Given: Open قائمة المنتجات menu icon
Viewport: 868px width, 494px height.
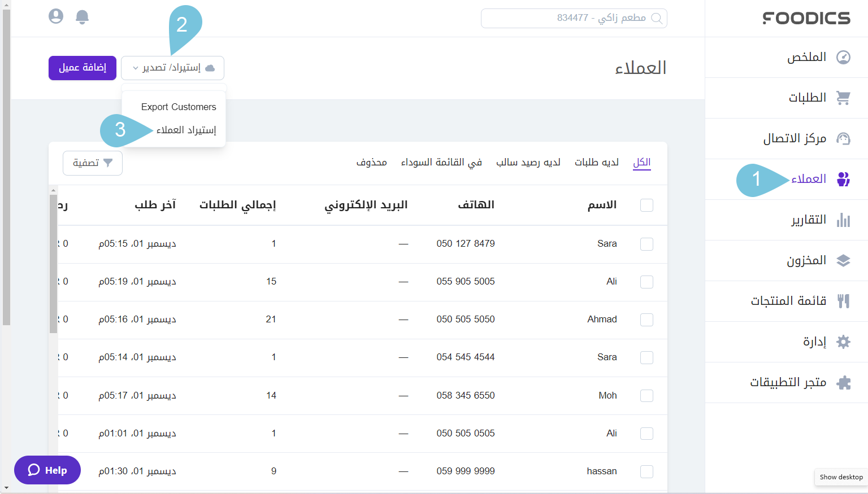Looking at the screenshot, I should click(843, 301).
